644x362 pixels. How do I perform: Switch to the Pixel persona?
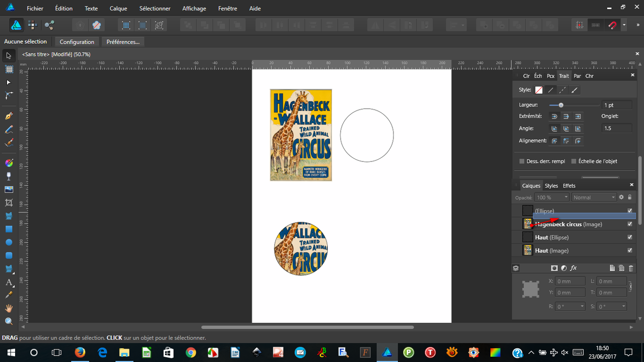point(33,25)
